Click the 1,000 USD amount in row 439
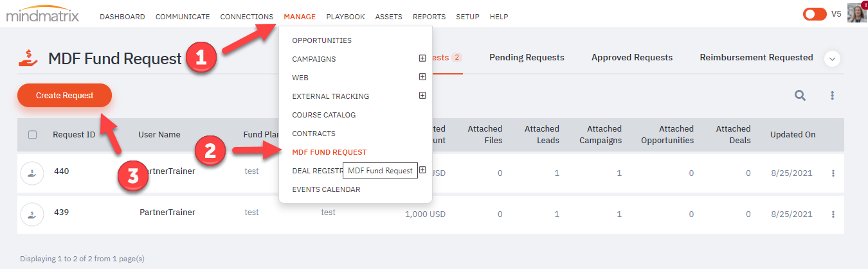This screenshot has height=269, width=868. (x=425, y=214)
